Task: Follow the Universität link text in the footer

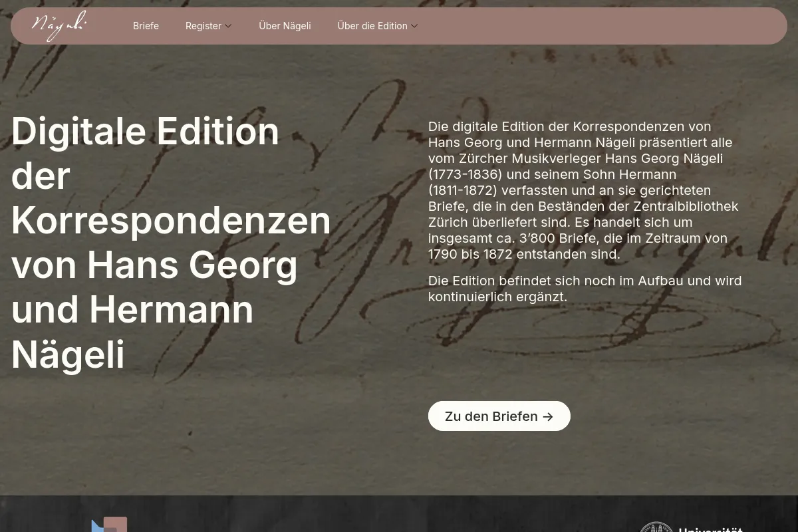Action: tap(710, 529)
